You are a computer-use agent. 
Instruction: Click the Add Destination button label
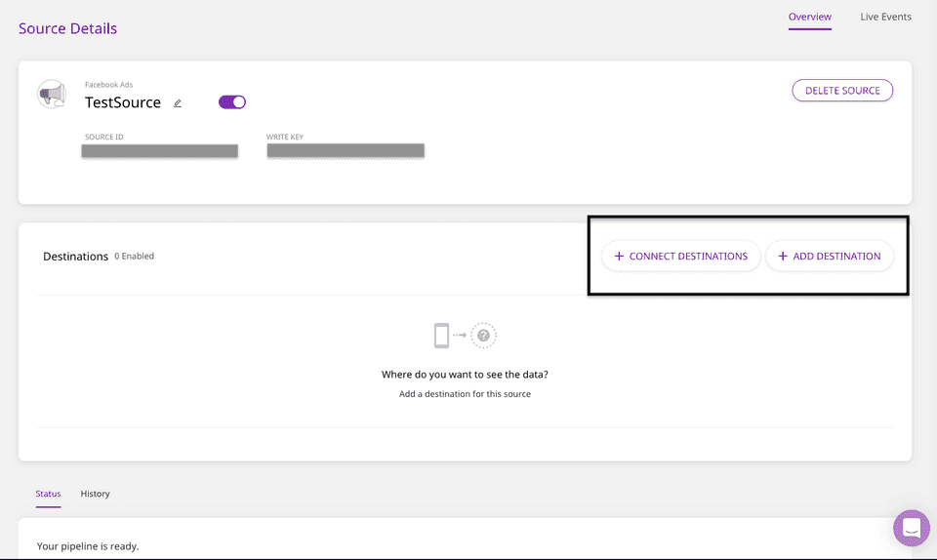coord(836,257)
